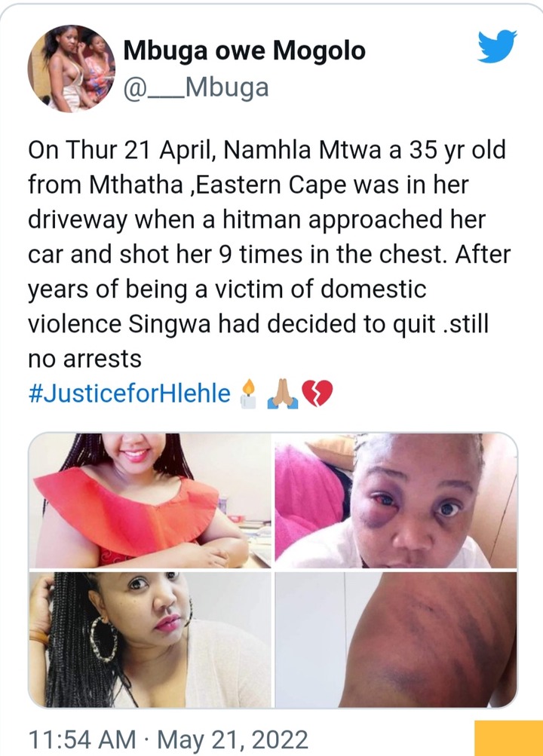Click the 11:54 AM May 21, 2022 timestamp
The width and height of the screenshot is (543, 756).
point(168,739)
